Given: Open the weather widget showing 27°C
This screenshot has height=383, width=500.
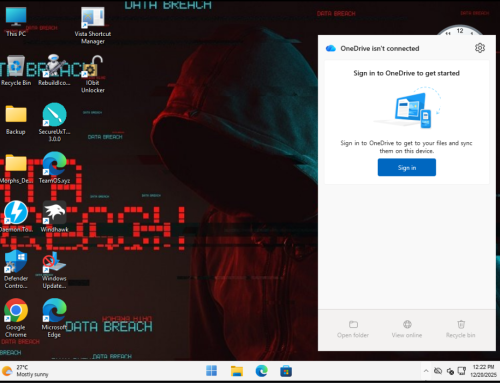Looking at the screenshot, I should pos(25,371).
